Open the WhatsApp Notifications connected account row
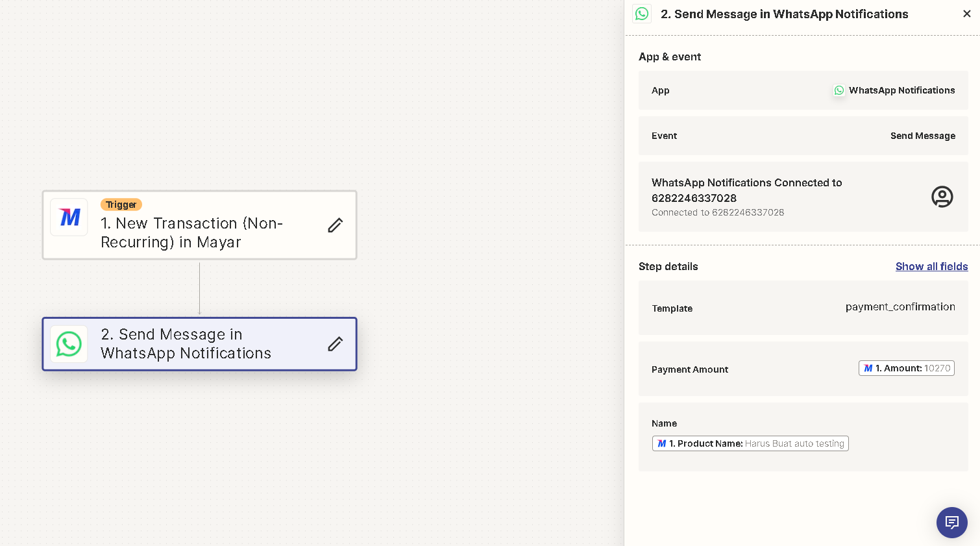Image resolution: width=980 pixels, height=546 pixels. [803, 197]
